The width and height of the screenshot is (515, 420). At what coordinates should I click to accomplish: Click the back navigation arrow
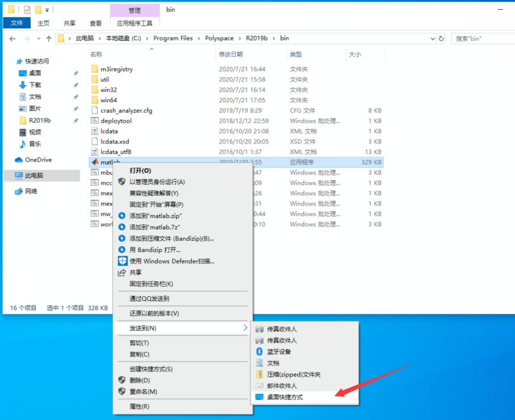[x=12, y=39]
